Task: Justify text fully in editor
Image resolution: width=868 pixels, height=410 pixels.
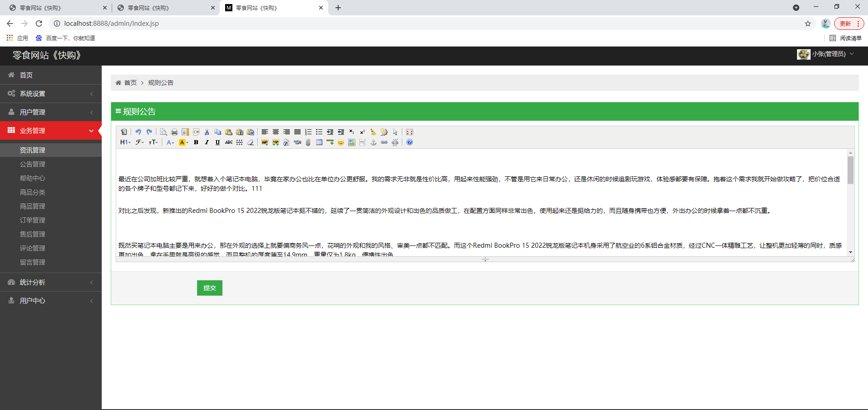Action: (x=297, y=132)
